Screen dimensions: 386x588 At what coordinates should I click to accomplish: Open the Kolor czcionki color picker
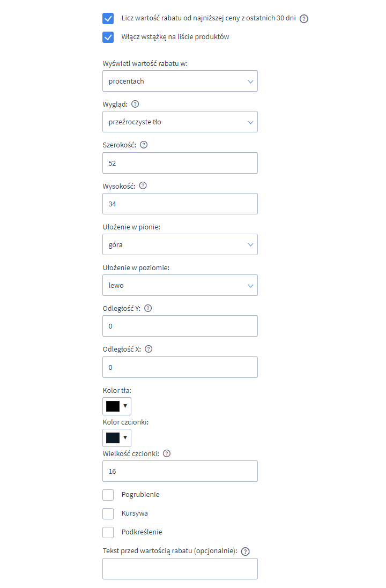[117, 437]
